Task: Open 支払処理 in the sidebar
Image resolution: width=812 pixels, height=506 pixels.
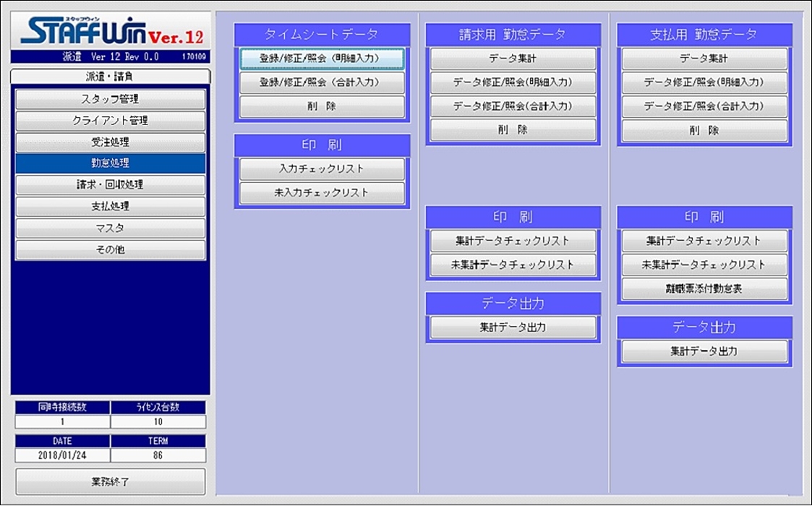Action: 111,207
